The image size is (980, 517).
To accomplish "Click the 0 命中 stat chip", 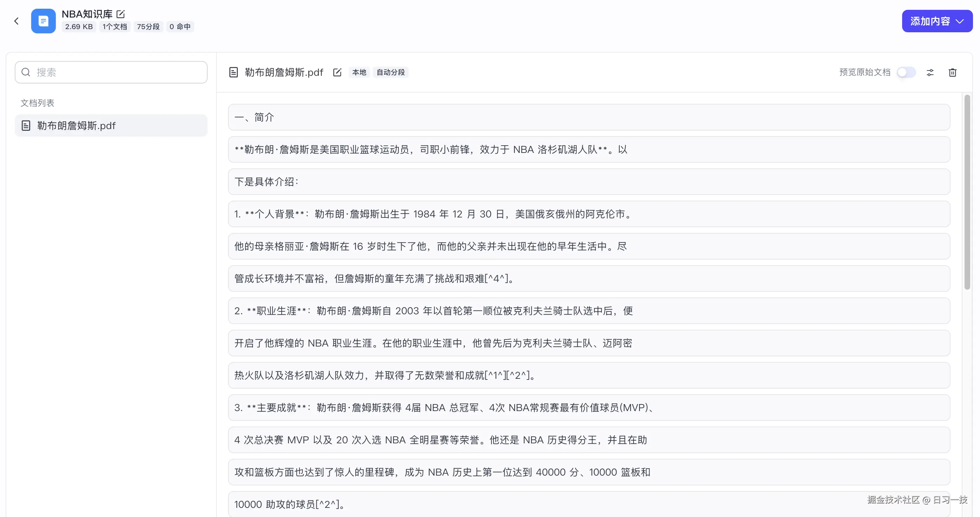I will 180,27.
